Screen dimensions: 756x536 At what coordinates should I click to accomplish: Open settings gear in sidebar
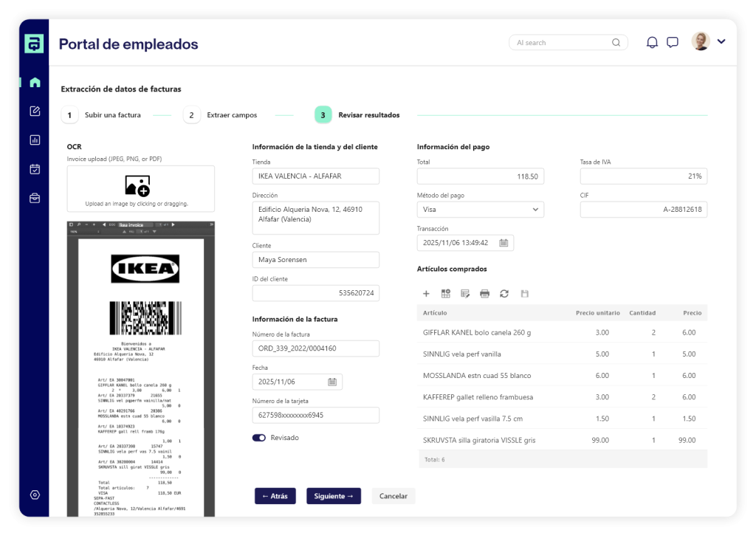35,495
